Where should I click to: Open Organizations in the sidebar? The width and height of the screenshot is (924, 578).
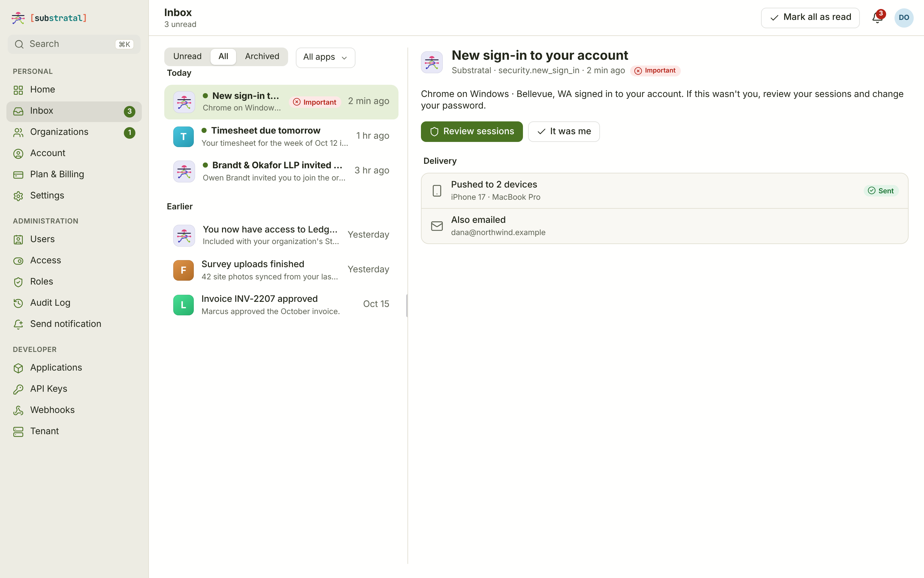coord(74,132)
